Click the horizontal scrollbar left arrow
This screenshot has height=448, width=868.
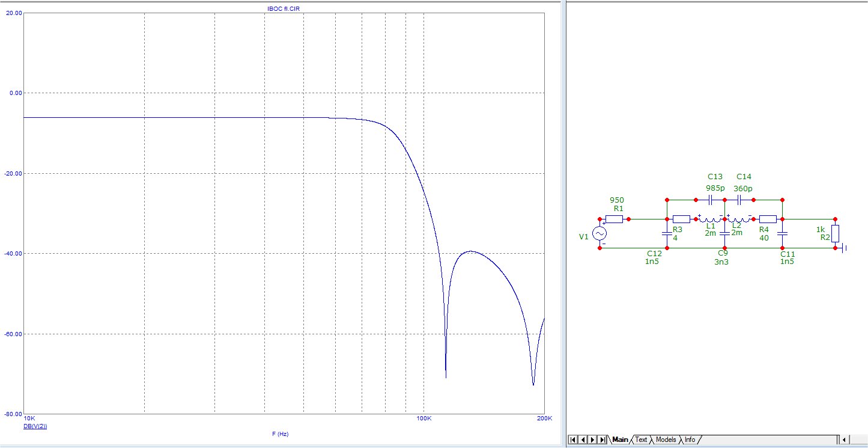(x=845, y=440)
